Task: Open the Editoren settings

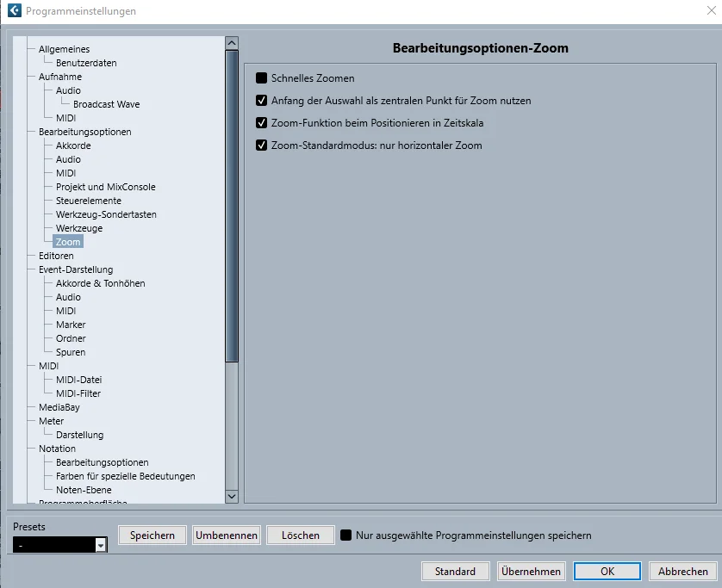Action: 56,256
